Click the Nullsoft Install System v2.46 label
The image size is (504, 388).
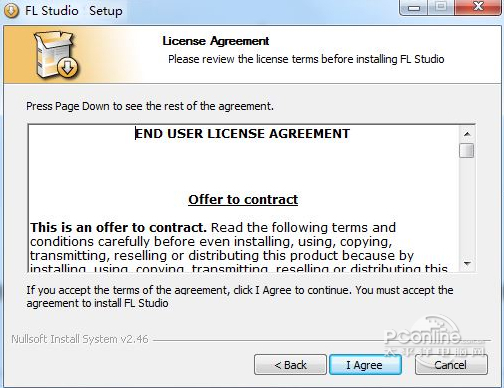(80, 339)
